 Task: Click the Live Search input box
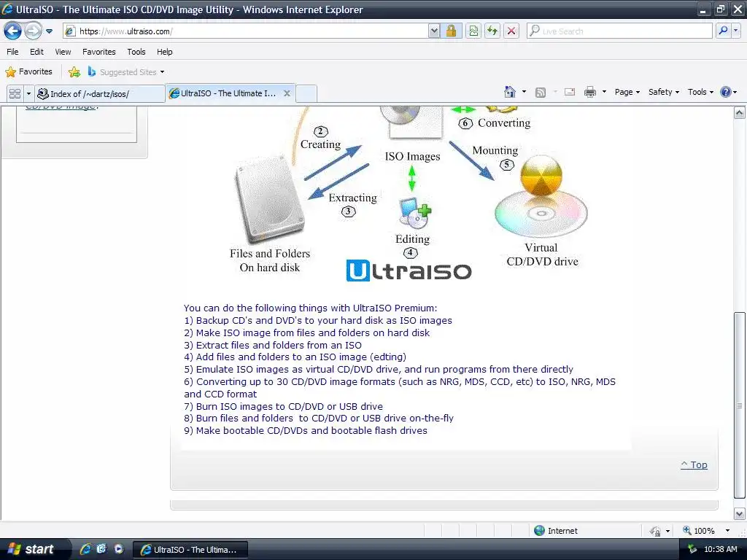[x=620, y=31]
